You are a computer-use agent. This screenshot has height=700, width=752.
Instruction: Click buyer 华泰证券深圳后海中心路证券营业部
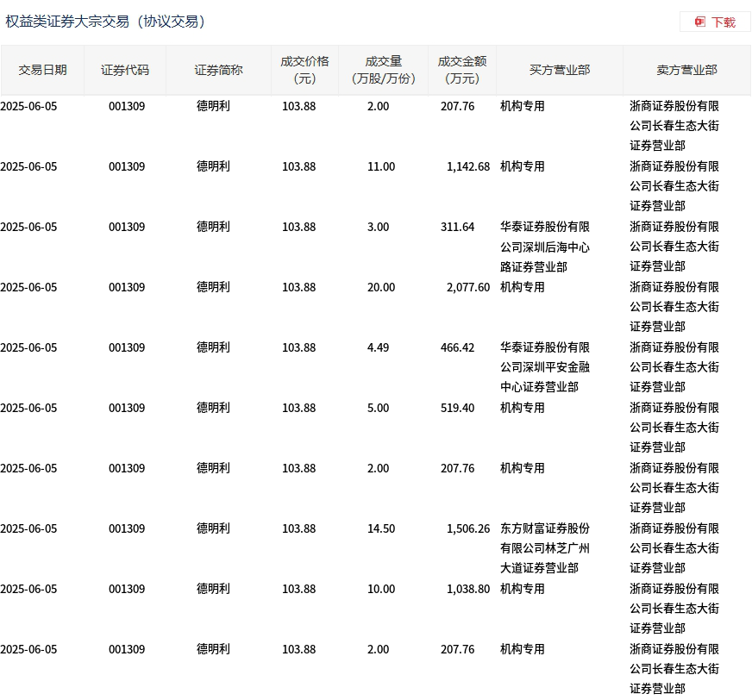coord(545,247)
